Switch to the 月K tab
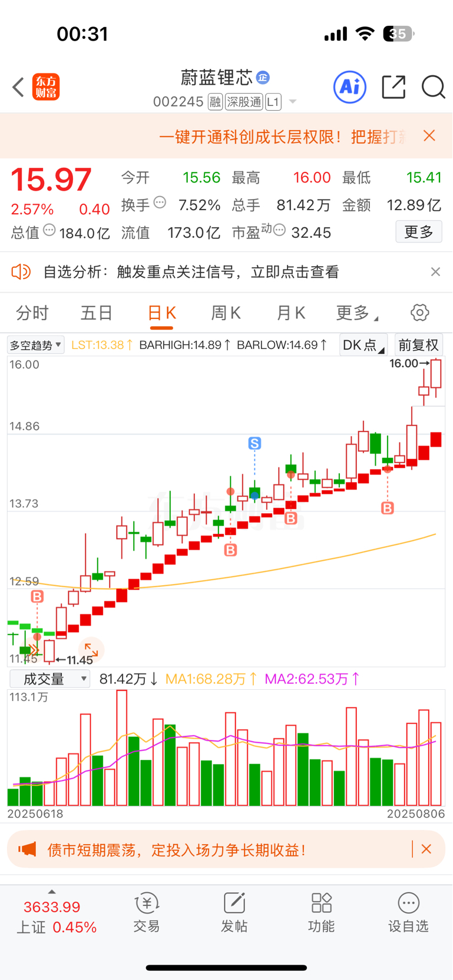Screen dimensions: 453x980 coord(290,313)
